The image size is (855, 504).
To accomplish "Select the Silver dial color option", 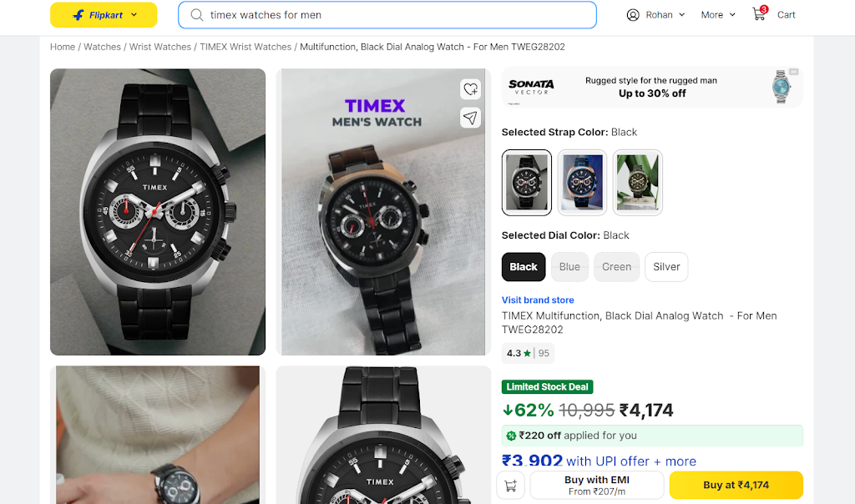I will [666, 267].
